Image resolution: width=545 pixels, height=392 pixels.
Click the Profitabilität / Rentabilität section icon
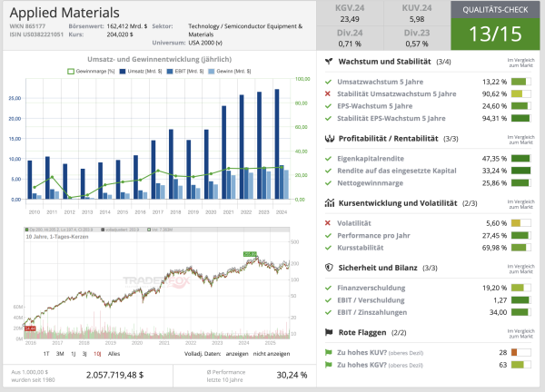(329, 138)
